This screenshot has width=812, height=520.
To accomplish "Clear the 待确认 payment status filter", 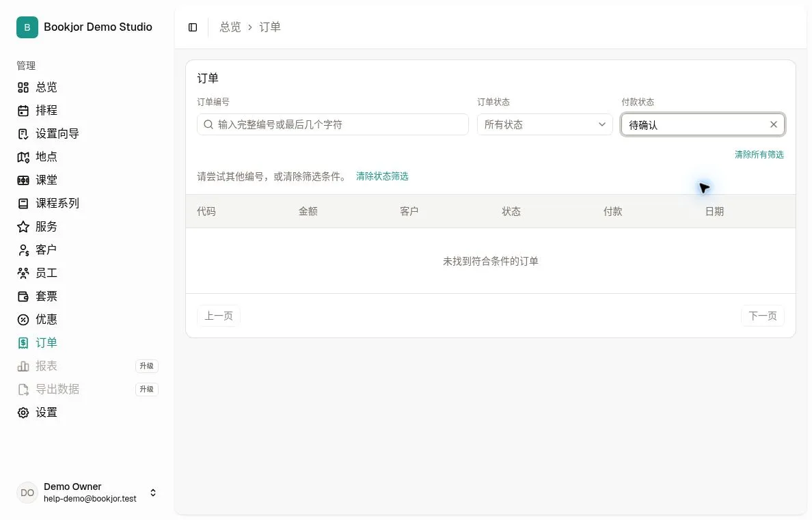I will (773, 125).
